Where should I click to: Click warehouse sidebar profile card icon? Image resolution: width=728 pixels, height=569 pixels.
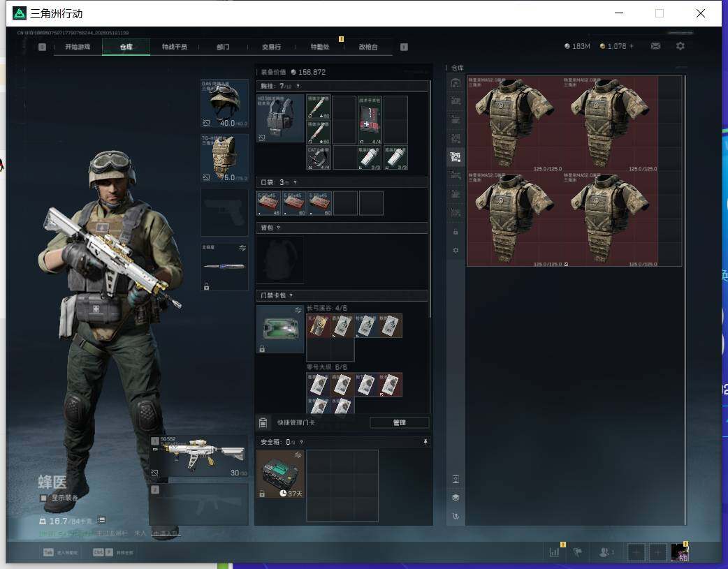point(456,479)
